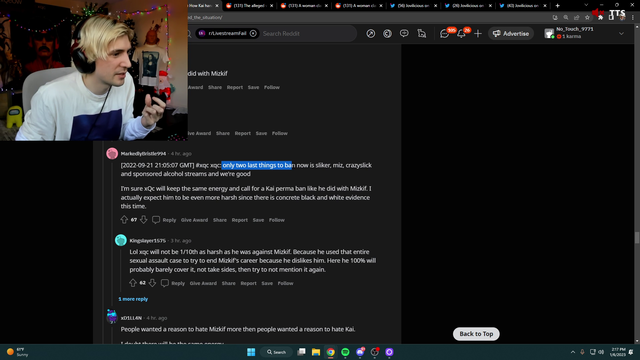Follow Kingslayer1575's reply
Viewport: 640px width, 360px height.
(285, 283)
